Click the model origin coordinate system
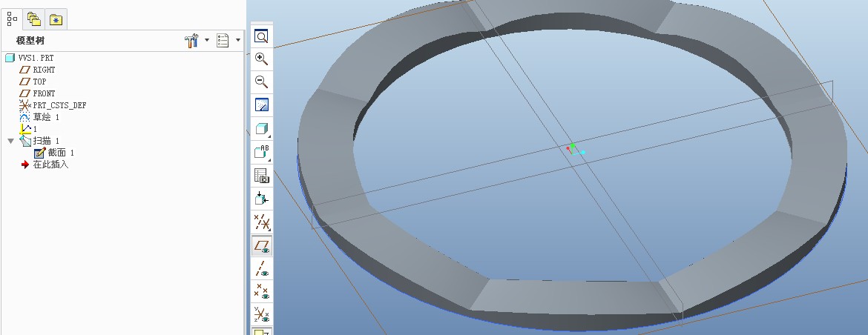Screen dimensions: 868x335 (x=575, y=150)
